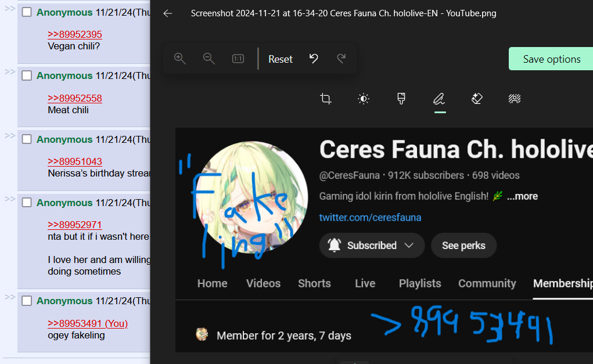Click the member badge icon
The height and width of the screenshot is (364, 593).
pos(202,334)
